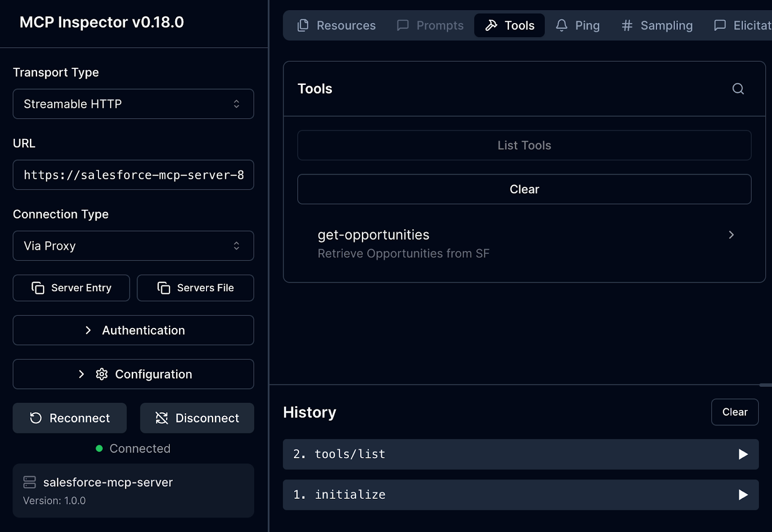Image resolution: width=772 pixels, height=532 pixels.
Task: Click the Sampling hash icon
Action: (626, 25)
